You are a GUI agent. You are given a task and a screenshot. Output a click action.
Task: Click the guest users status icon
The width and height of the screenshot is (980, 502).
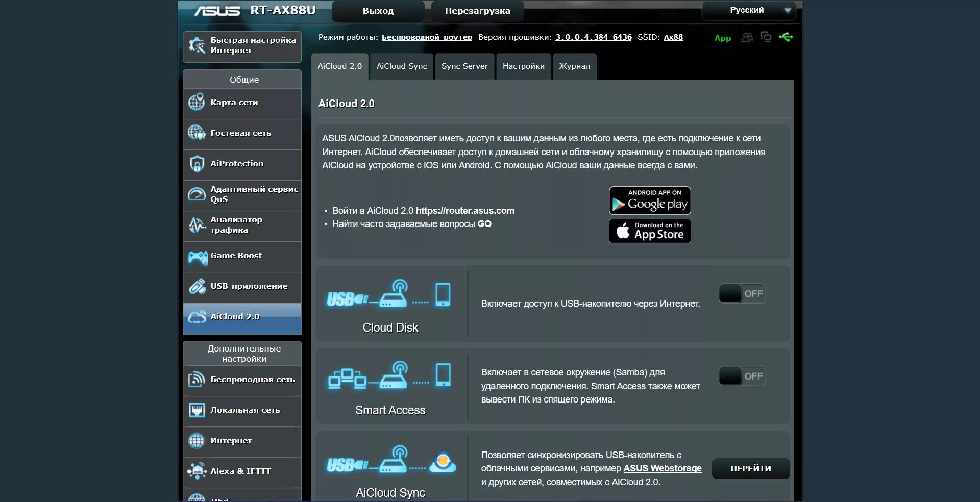747,37
